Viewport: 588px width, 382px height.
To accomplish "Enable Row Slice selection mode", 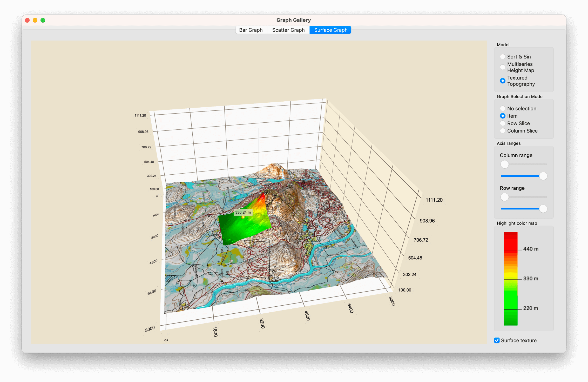I will [x=503, y=123].
